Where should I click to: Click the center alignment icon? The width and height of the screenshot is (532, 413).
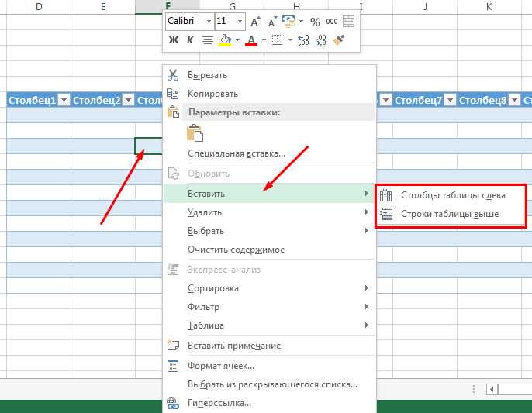pos(208,40)
